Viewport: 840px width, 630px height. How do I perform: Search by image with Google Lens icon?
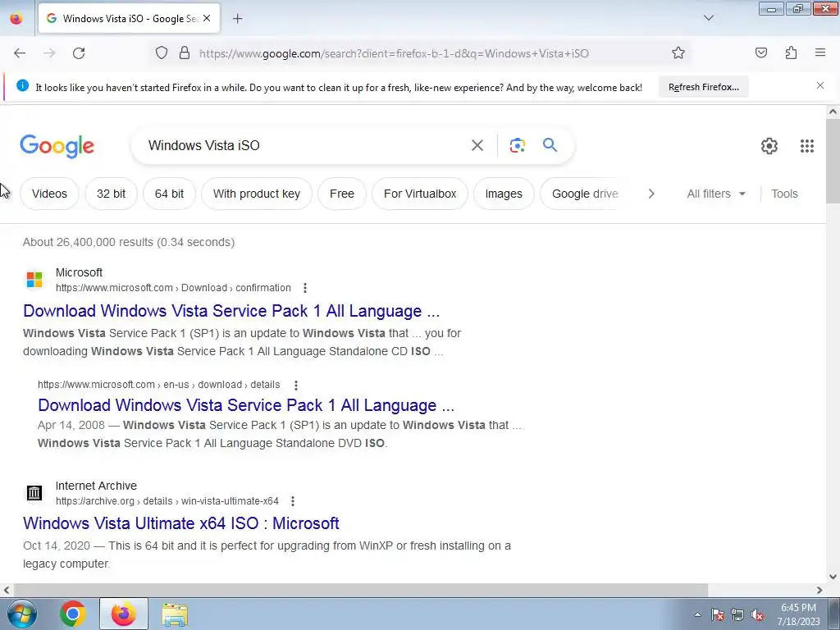517,145
